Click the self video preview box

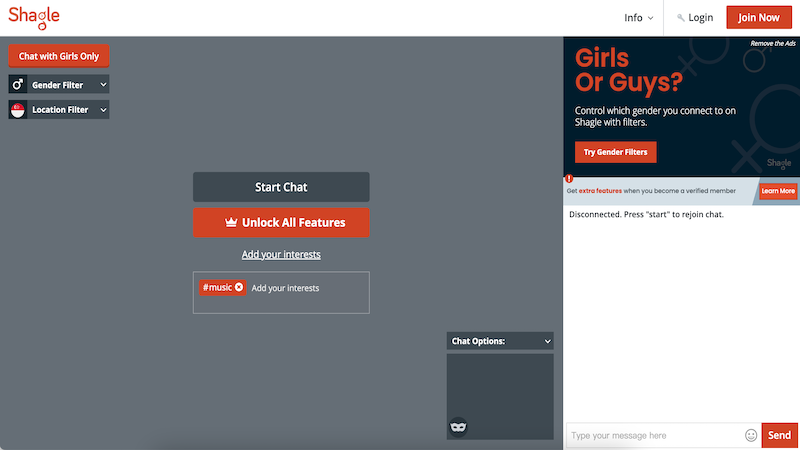[500, 396]
